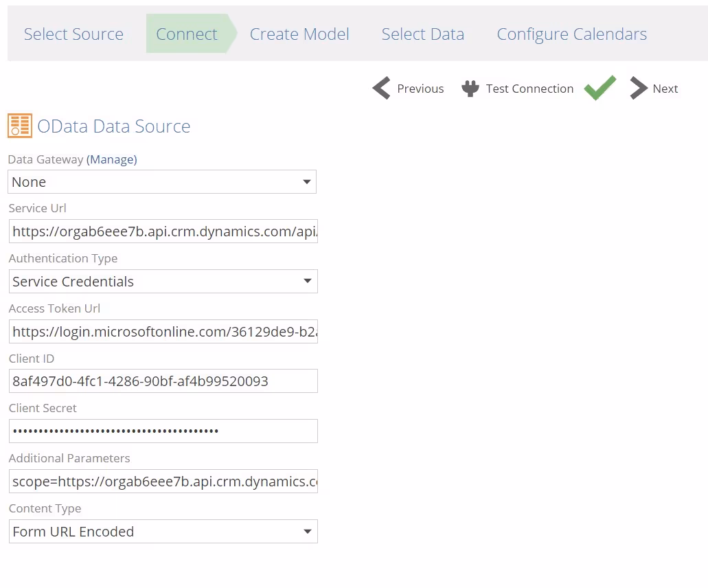Click the Next text label
Viewport: 708px width, 588px height.
point(665,89)
